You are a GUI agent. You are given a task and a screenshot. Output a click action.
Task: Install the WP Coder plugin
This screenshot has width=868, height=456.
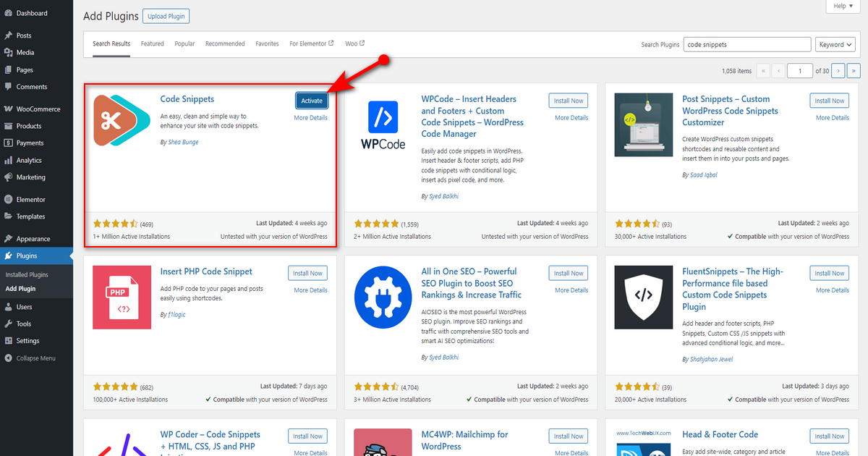(x=307, y=436)
